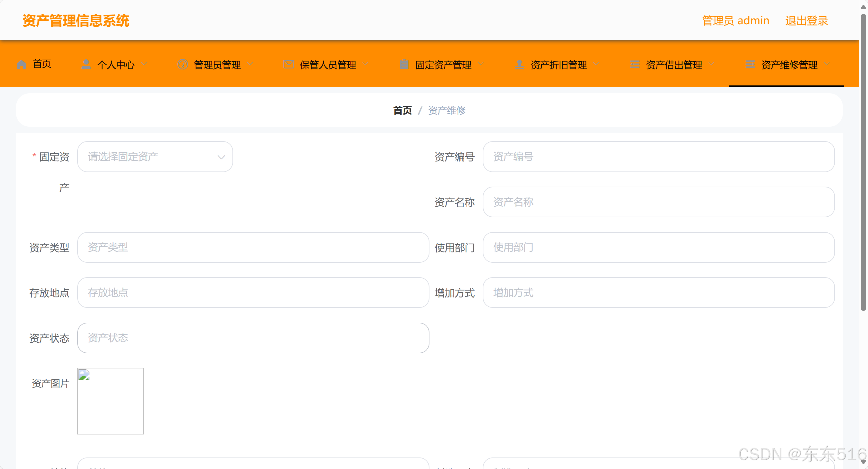This screenshot has height=469, width=868.
Task: Click the 管理员 admin link
Action: click(735, 21)
